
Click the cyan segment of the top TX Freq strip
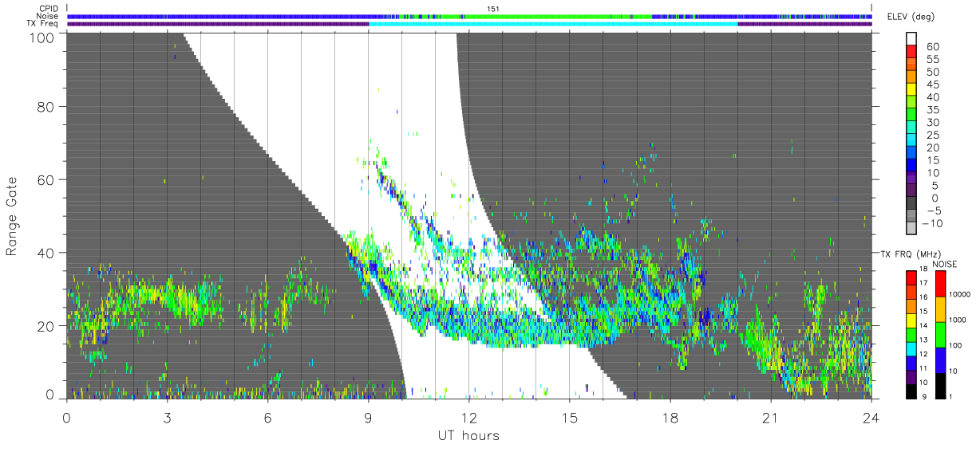(x=553, y=24)
